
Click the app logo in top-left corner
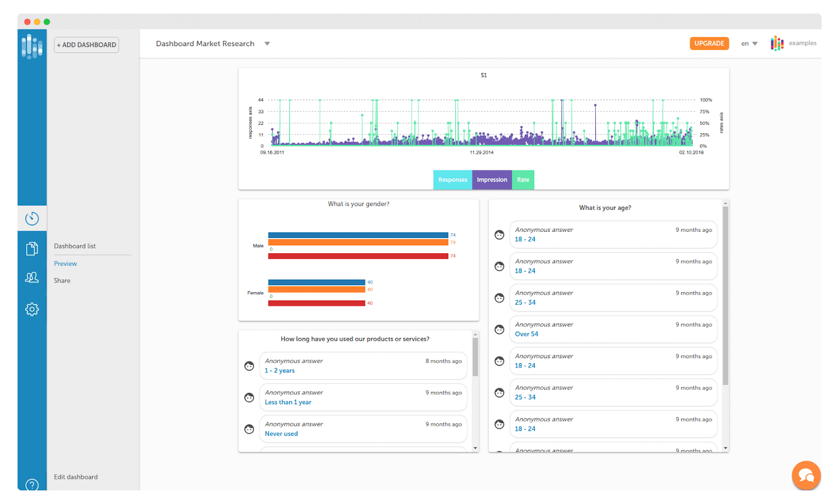[32, 46]
